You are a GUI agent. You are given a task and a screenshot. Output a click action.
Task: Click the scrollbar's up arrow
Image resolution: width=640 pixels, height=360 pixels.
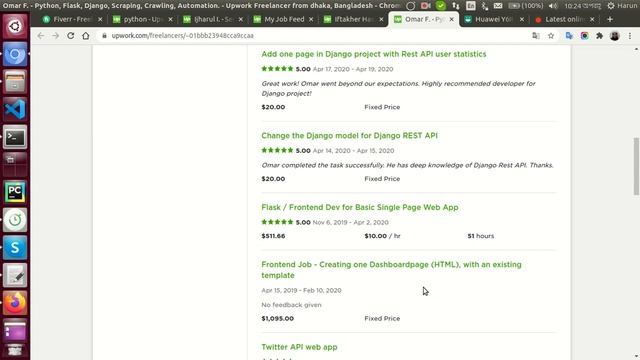(636, 49)
